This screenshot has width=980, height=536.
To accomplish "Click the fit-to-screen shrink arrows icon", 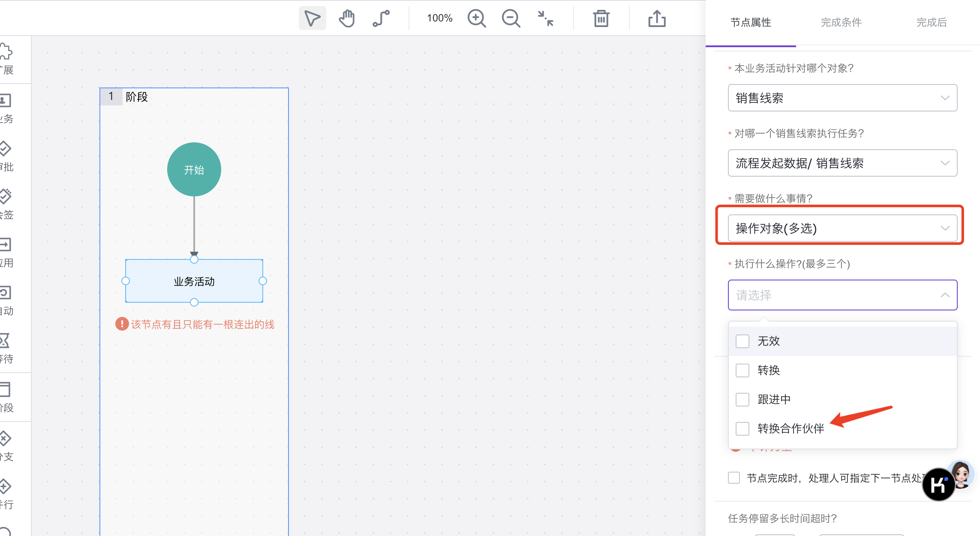I will click(x=545, y=18).
